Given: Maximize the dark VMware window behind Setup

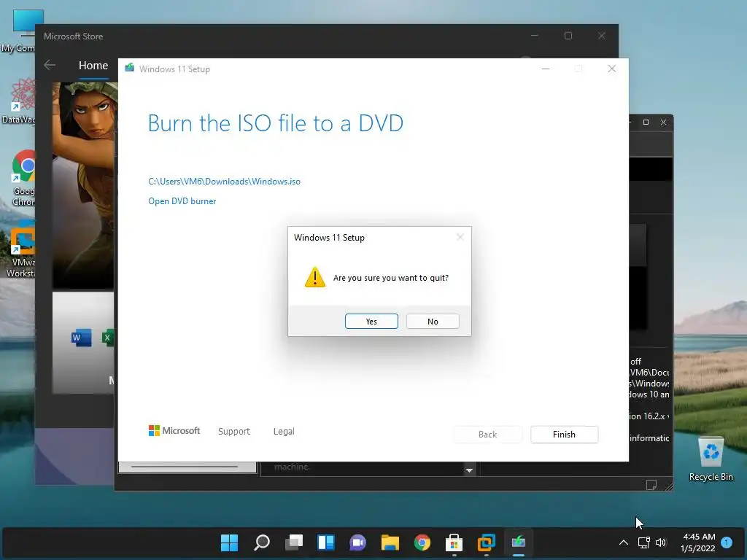Looking at the screenshot, I should [x=646, y=122].
